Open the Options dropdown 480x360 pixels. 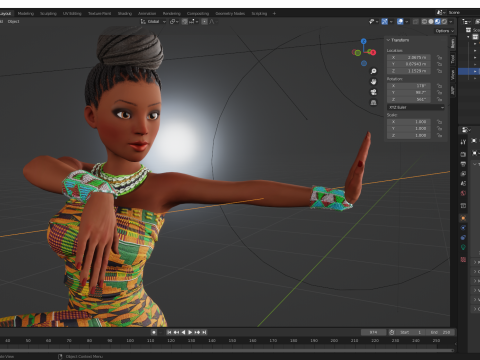445,31
